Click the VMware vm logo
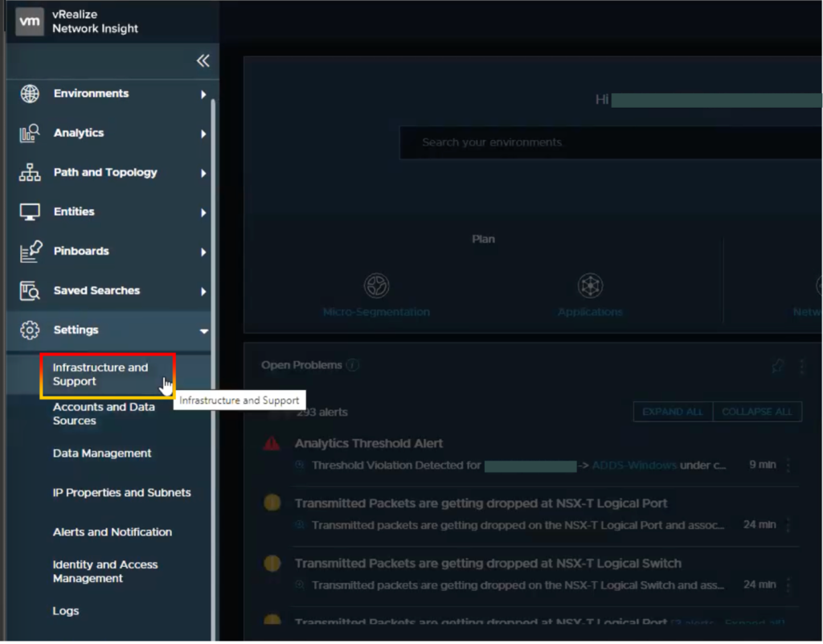The image size is (823, 644). 30,22
